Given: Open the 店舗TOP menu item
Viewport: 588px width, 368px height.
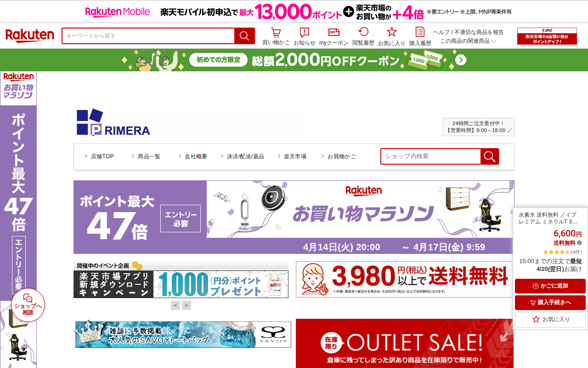Looking at the screenshot, I should [x=99, y=156].
